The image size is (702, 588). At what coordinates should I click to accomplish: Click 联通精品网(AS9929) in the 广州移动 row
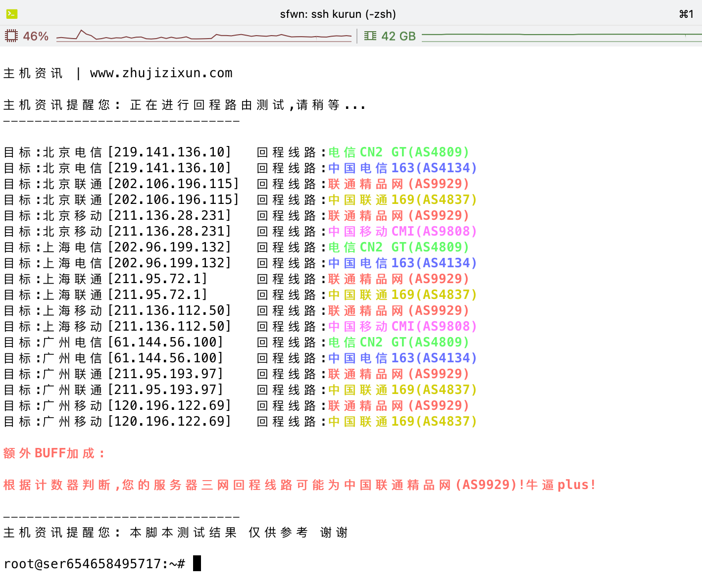tap(399, 405)
